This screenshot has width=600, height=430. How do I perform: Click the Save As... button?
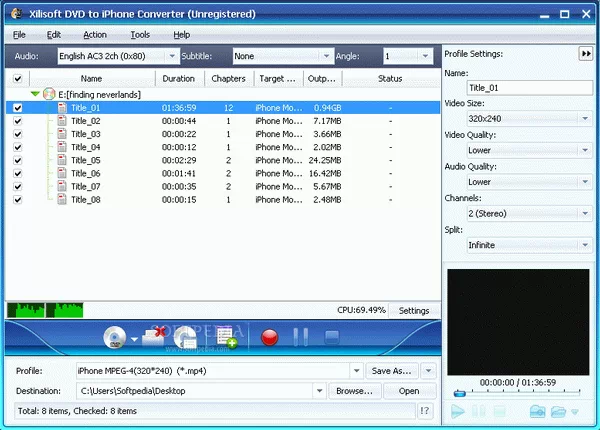(x=391, y=370)
